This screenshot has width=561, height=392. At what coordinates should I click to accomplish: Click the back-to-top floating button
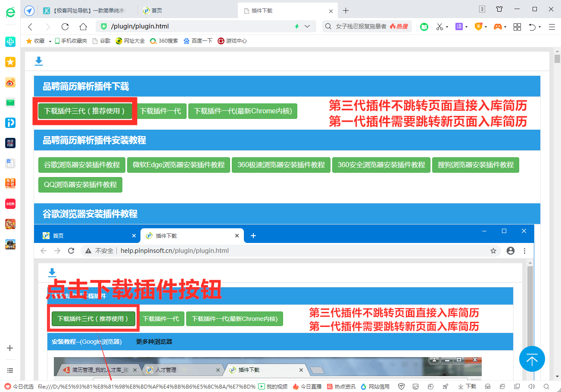click(532, 359)
